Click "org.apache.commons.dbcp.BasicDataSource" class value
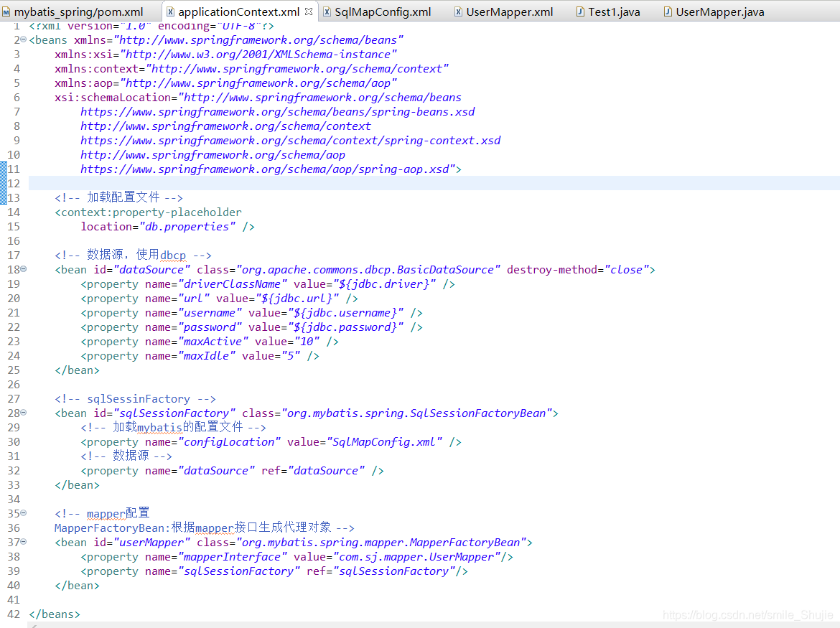 click(x=368, y=270)
